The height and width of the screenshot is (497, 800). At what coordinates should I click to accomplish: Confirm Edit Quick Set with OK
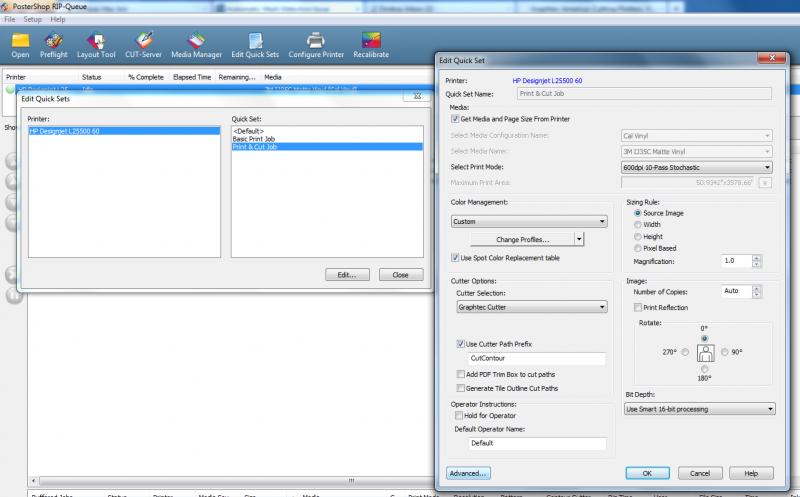point(647,473)
